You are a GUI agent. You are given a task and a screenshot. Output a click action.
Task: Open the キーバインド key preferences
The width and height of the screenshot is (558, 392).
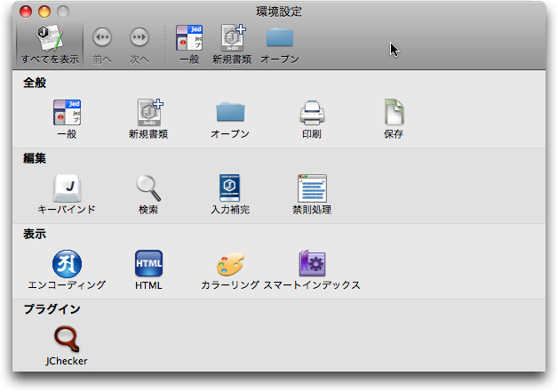point(67,195)
